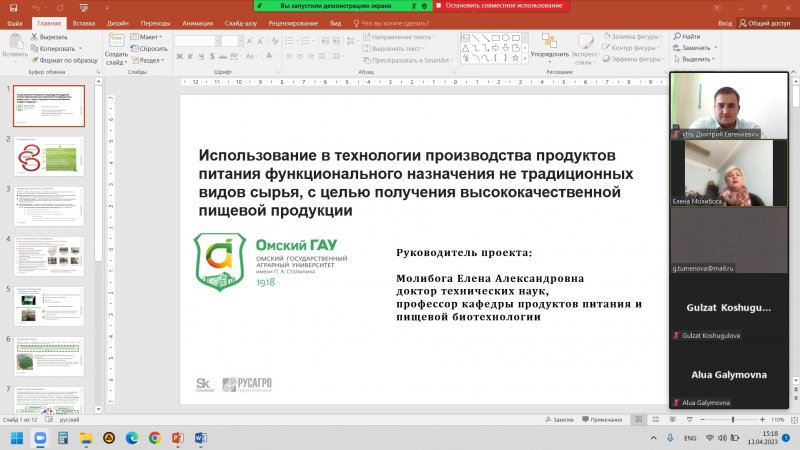Image resolution: width=800 pixels, height=450 pixels.
Task: Toggle text Shadow (S) formatting
Action: pos(212,56)
